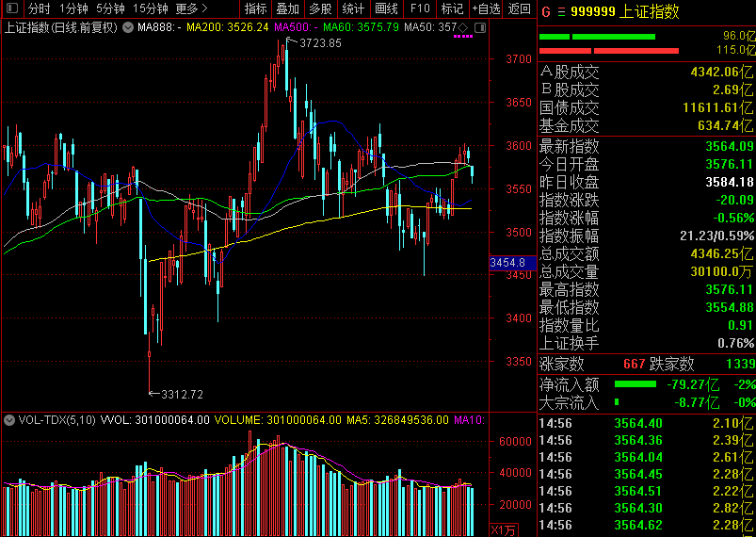Click the diamond marker icon after MA50

coord(462,26)
